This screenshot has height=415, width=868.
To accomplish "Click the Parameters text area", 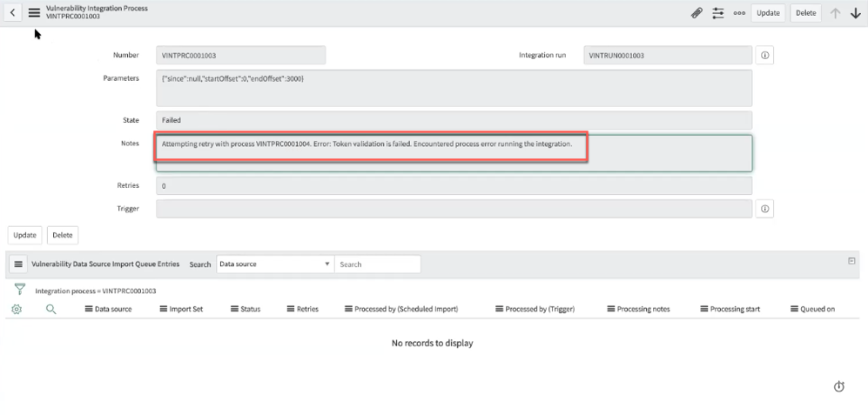I will pos(454,88).
